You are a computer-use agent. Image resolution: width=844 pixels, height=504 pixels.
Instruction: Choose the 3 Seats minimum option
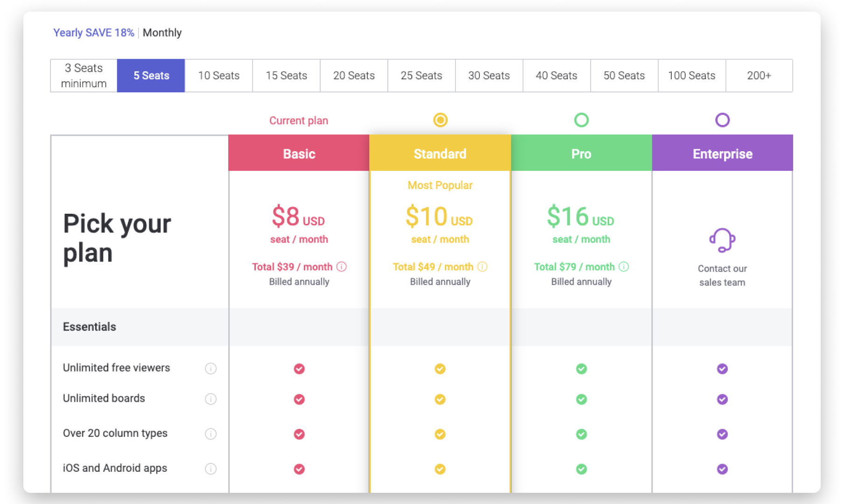click(84, 76)
